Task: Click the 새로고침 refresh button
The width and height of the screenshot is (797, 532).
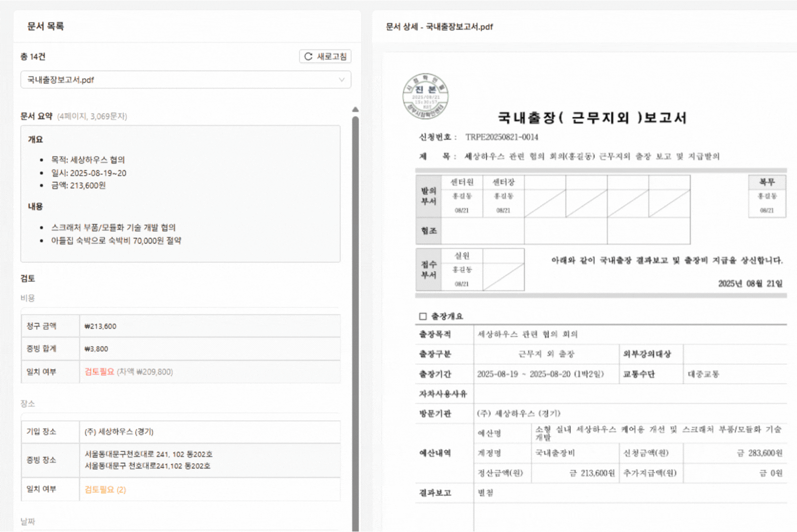Action: (325, 56)
